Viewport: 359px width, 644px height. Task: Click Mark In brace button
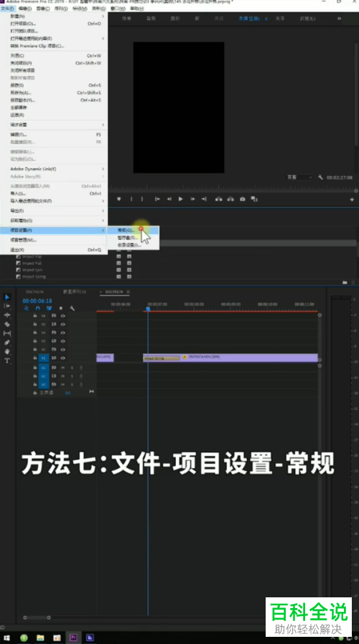(x=131, y=199)
